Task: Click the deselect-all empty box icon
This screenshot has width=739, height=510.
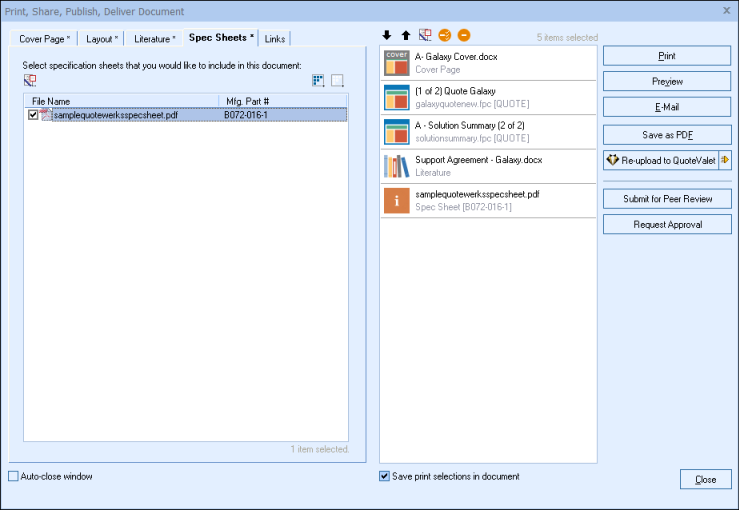Action: [x=338, y=81]
